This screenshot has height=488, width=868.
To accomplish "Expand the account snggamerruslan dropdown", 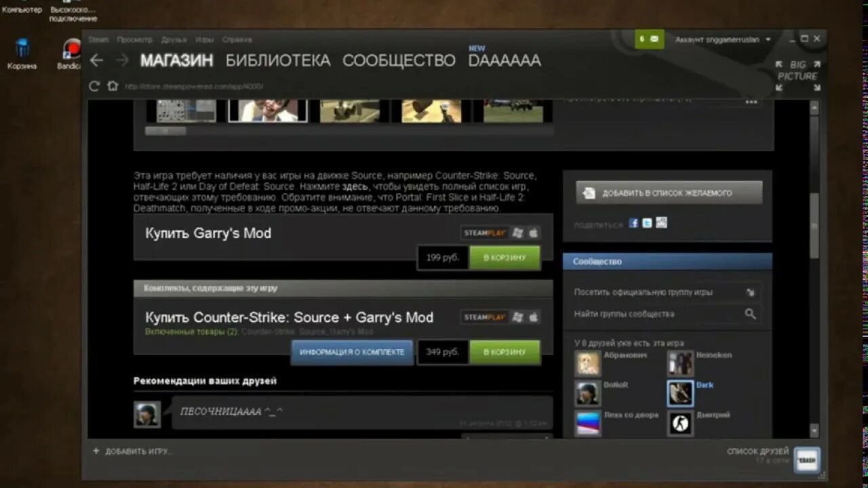I will [723, 39].
